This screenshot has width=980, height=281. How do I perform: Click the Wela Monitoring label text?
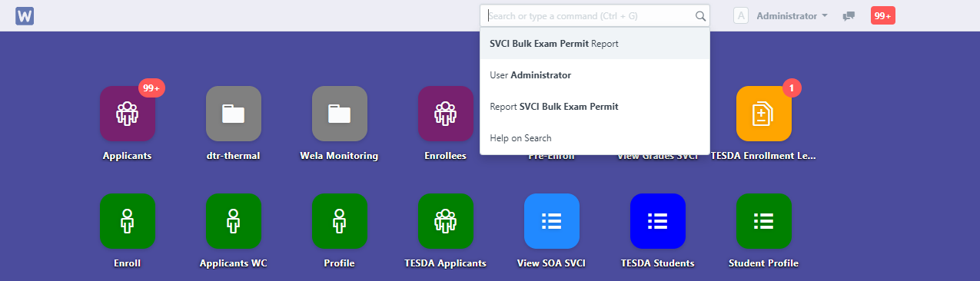point(340,156)
